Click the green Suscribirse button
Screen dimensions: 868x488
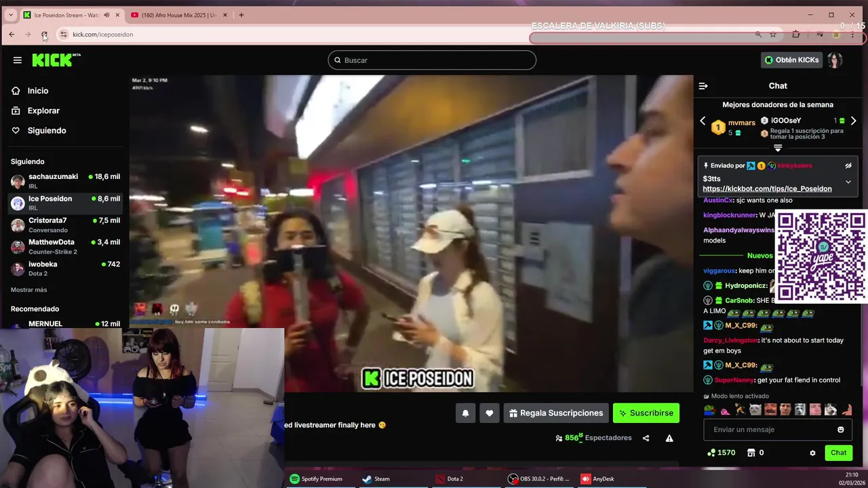646,413
